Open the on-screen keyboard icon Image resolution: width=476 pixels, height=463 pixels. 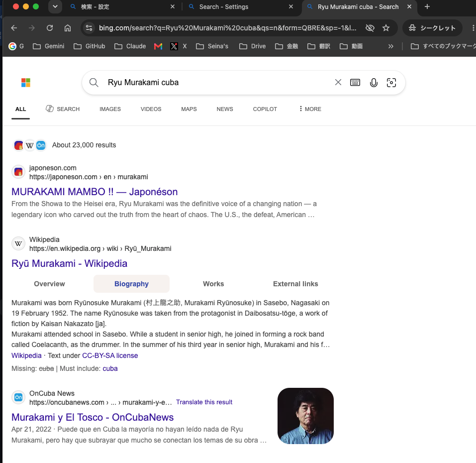point(355,82)
